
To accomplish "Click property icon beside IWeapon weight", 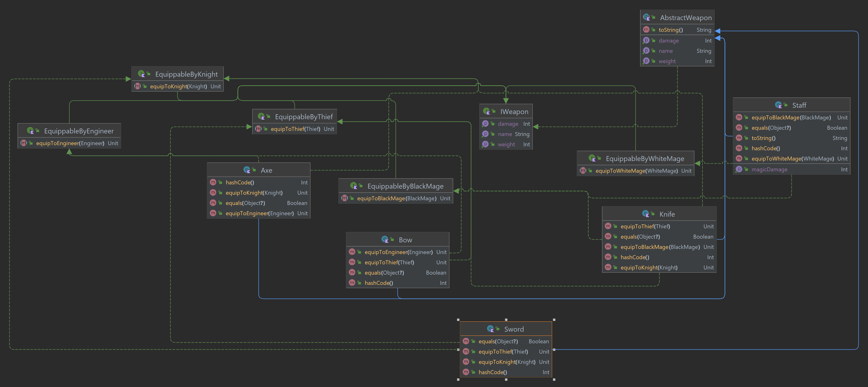I will 485,144.
